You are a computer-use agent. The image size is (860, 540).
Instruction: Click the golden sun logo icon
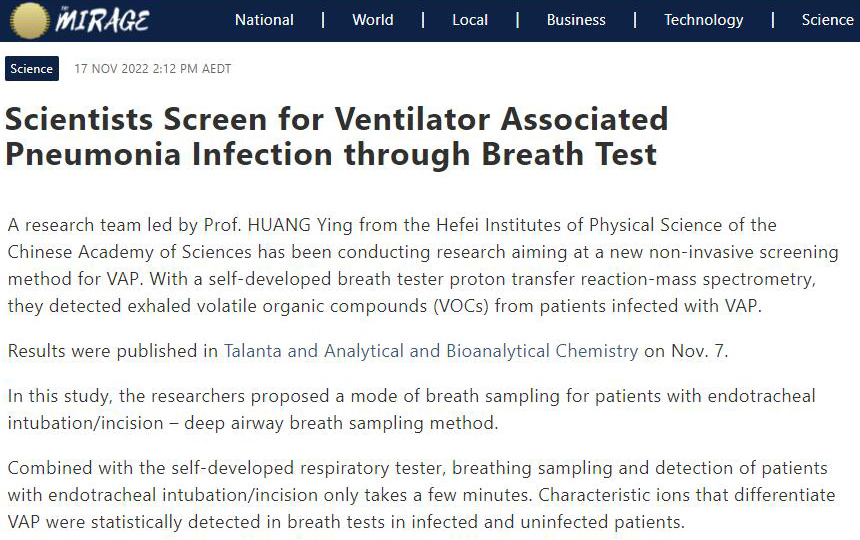coord(28,20)
